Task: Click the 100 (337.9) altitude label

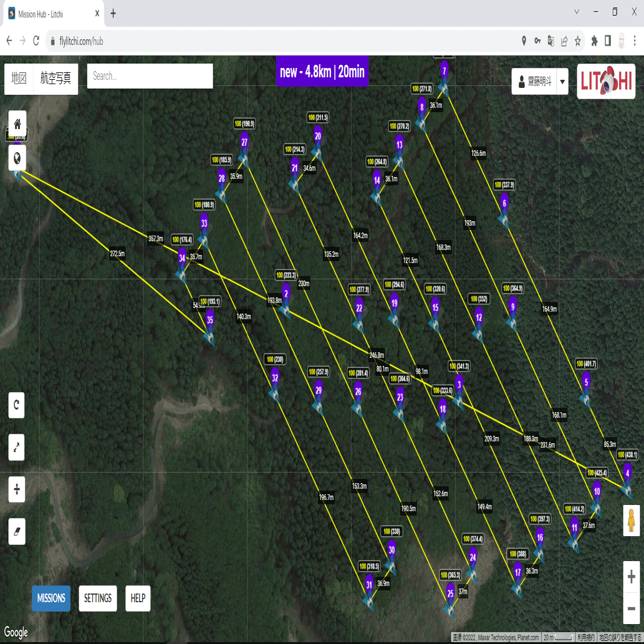Action: 504,185
